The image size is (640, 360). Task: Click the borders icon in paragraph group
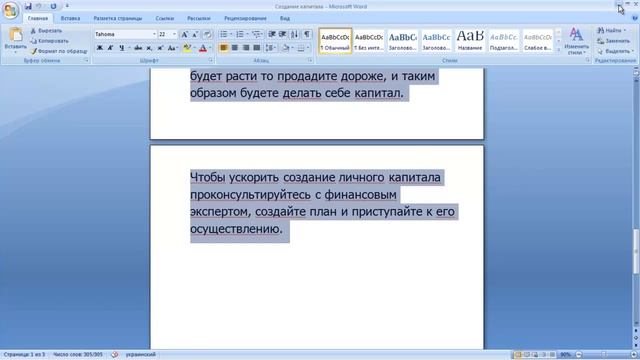pos(301,48)
